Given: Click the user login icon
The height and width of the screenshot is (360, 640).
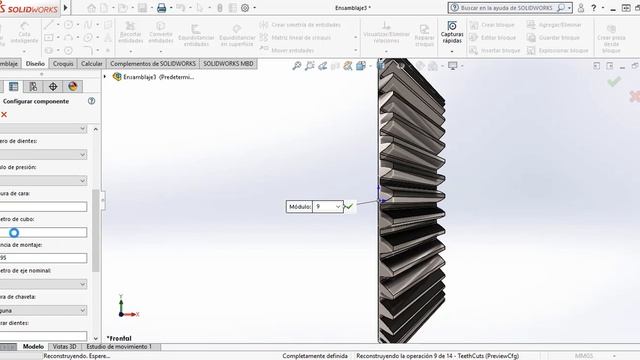Looking at the screenshot, I should tap(580, 8).
